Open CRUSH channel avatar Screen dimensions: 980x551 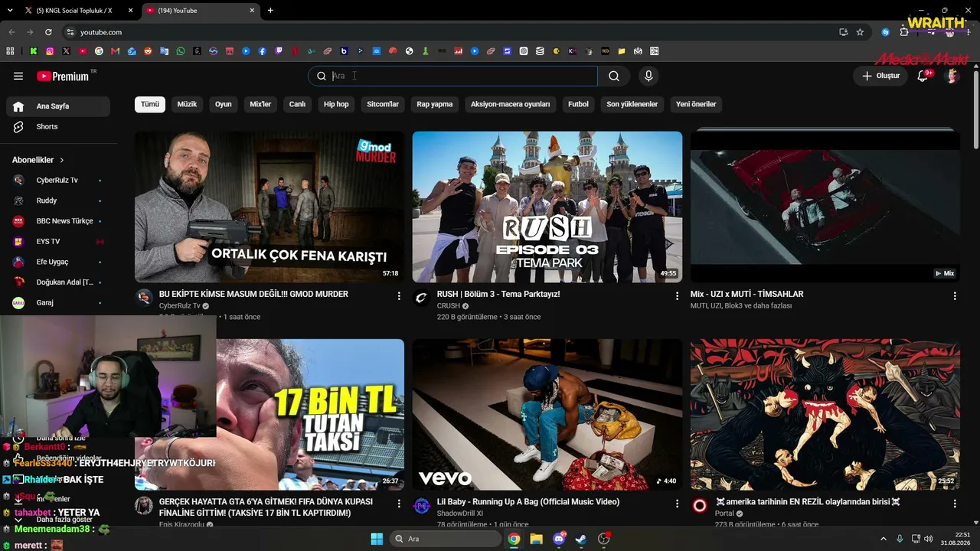422,298
